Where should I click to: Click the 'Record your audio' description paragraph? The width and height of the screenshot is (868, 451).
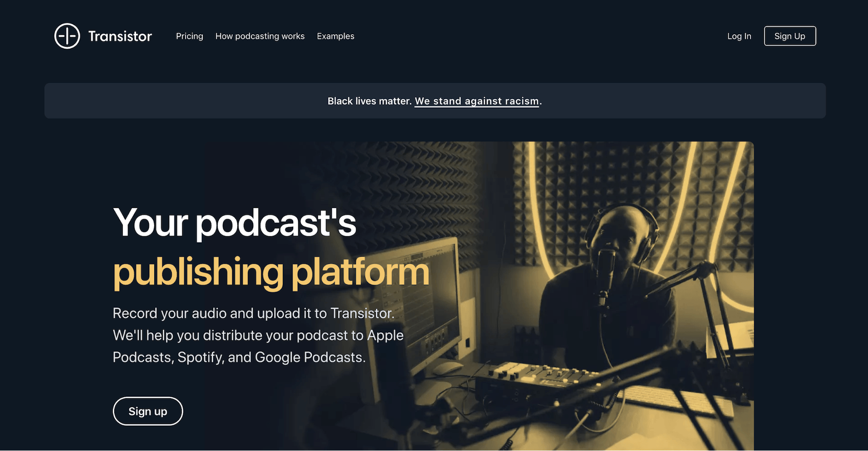258,335
